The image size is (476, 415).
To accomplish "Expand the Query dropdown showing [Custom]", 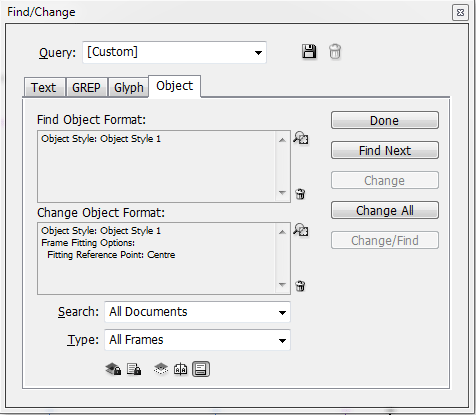I will pyautogui.click(x=174, y=52).
